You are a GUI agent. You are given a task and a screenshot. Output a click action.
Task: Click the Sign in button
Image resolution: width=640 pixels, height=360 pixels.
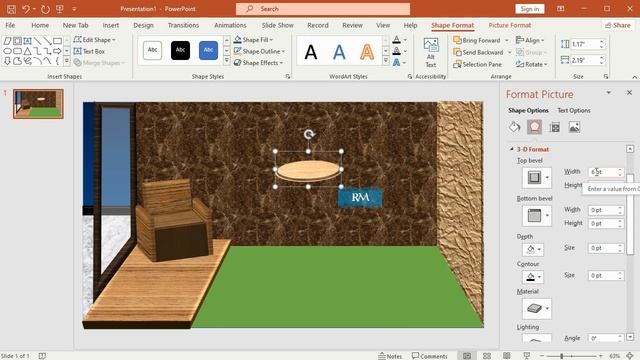(529, 9)
